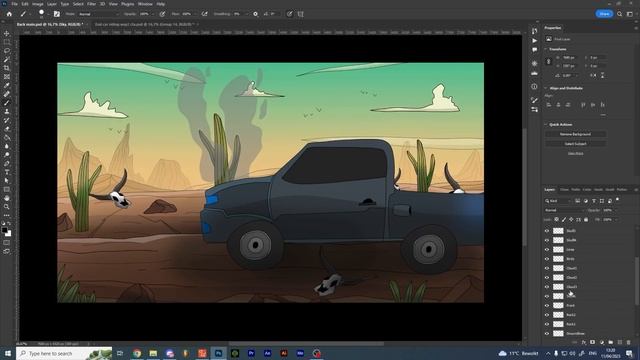This screenshot has height=360, width=640.
Task: Click the background color swatch
Action: [8, 234]
